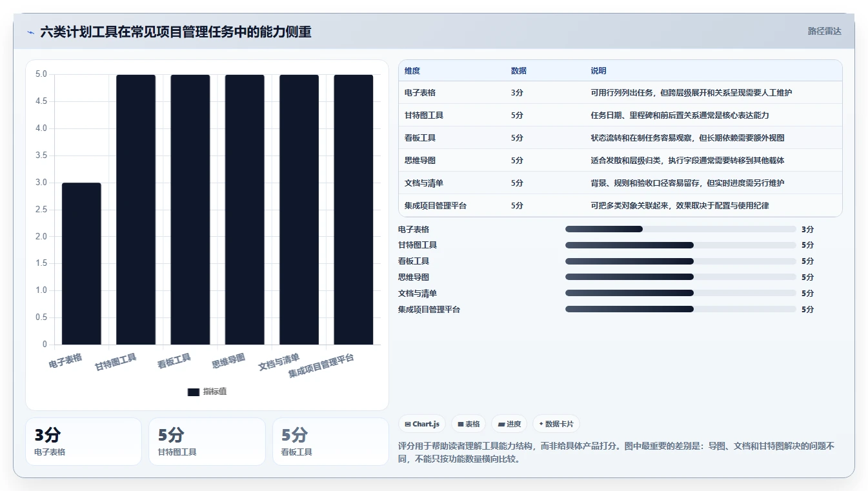
Task: Click description 状态流转和在制任务容易观察
Action: 687,138
